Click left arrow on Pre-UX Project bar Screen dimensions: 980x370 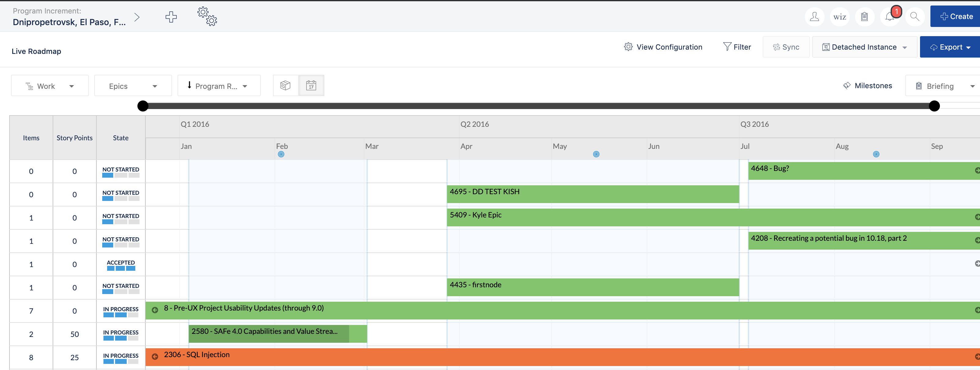155,310
